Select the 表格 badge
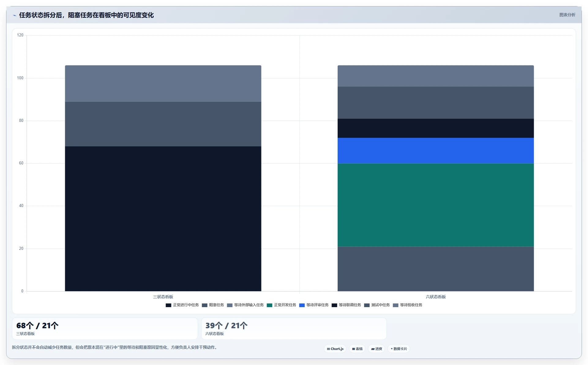This screenshot has height=365, width=588. pyautogui.click(x=357, y=349)
